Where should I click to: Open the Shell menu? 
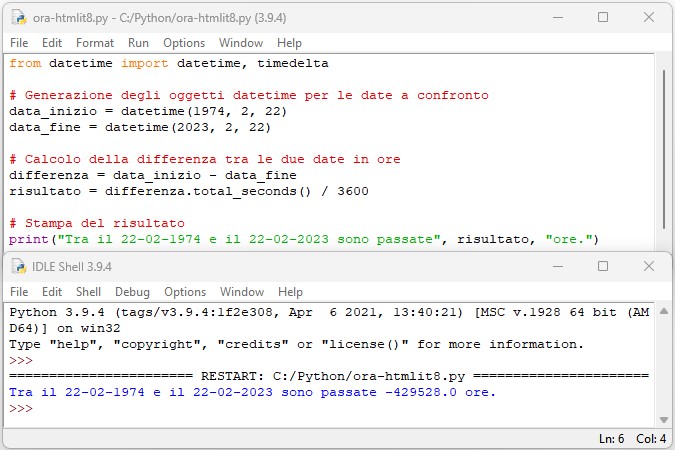(x=89, y=292)
